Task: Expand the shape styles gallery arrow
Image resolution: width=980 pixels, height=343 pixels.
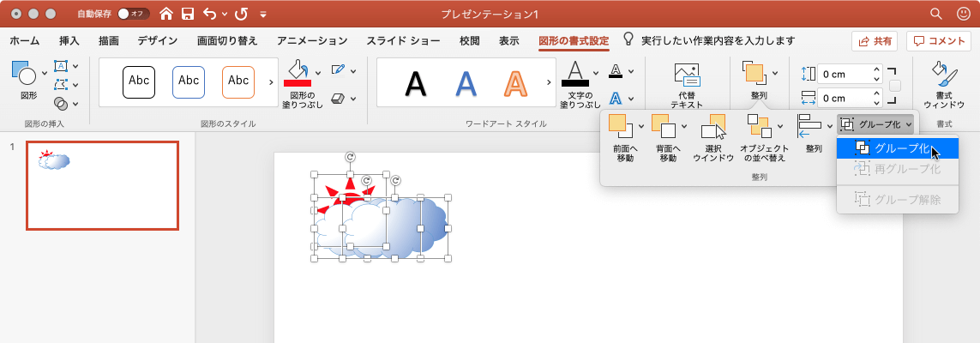Action: click(271, 82)
